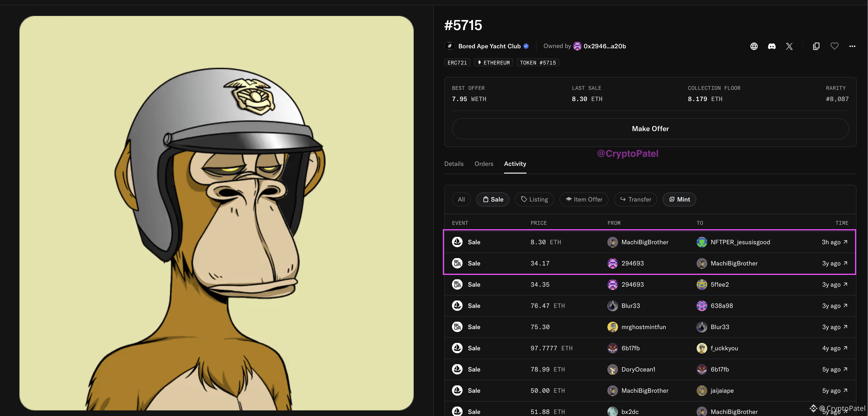868x416 pixels.
Task: Click the #5715 title heading
Action: tap(463, 25)
